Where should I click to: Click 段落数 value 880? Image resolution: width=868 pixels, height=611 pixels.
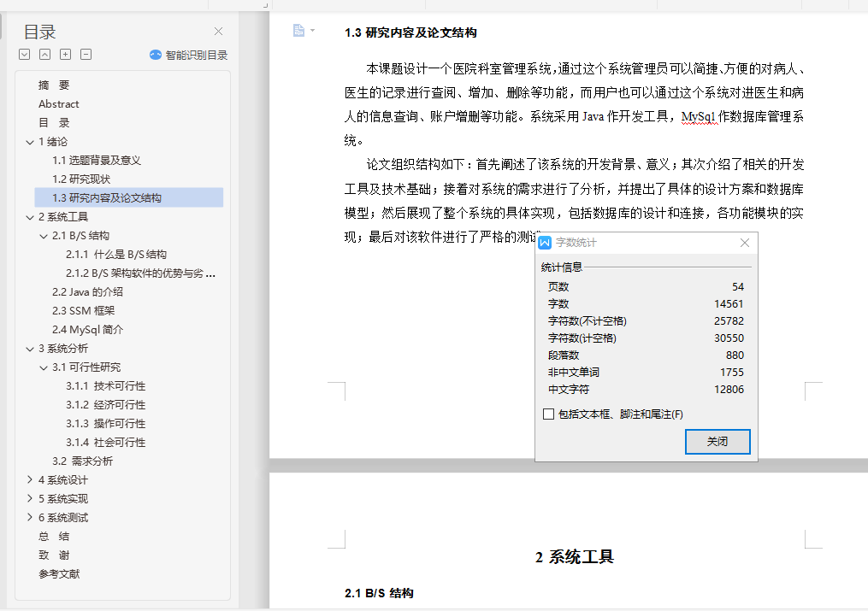coord(735,355)
